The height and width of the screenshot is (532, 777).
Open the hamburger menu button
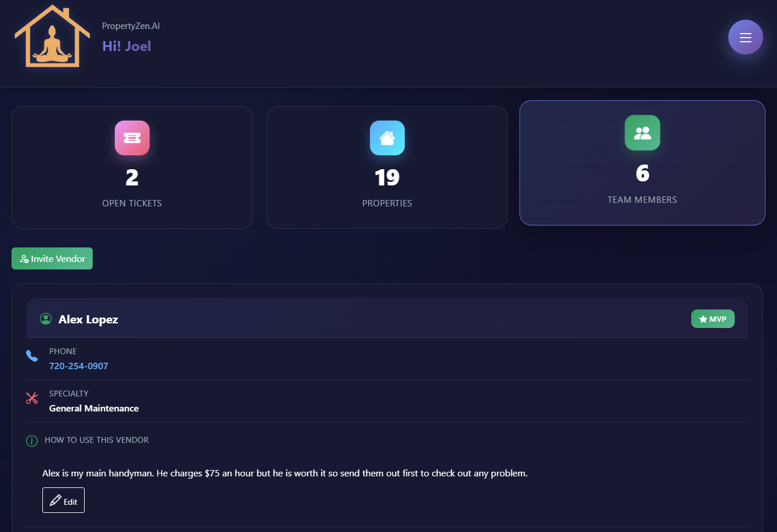click(x=745, y=37)
